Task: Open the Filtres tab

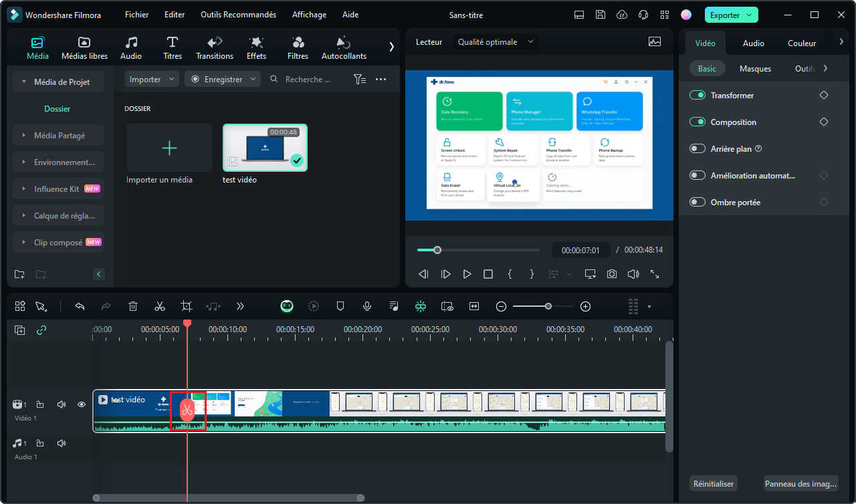Action: pos(298,47)
